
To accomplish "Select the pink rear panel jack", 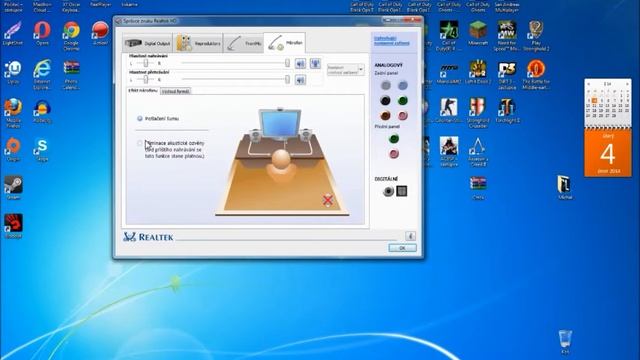I will pos(402,116).
